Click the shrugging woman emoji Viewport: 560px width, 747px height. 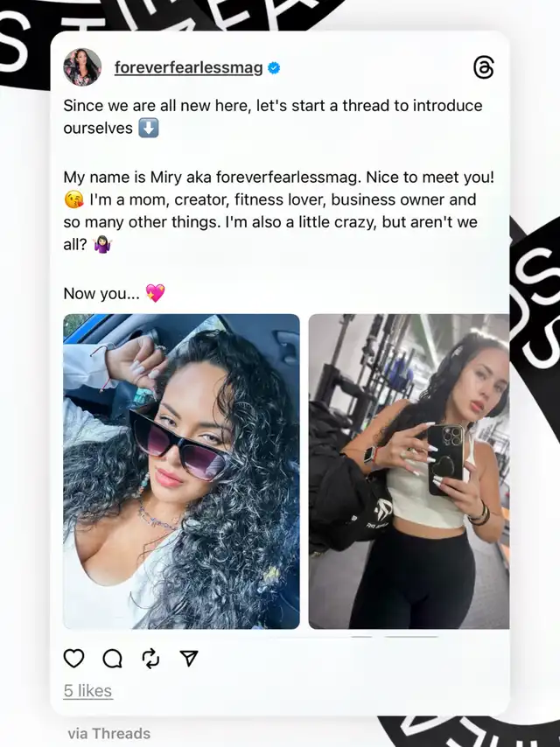102,244
